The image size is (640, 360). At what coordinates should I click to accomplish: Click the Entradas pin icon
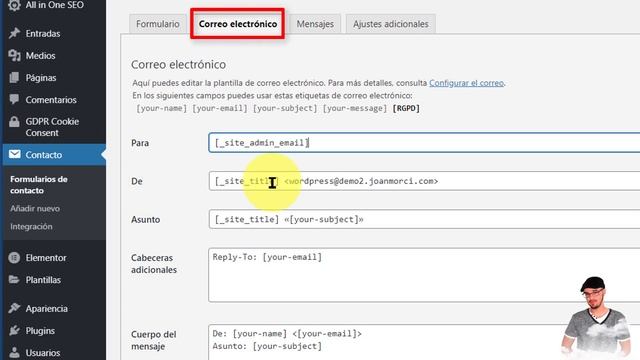click(14, 33)
